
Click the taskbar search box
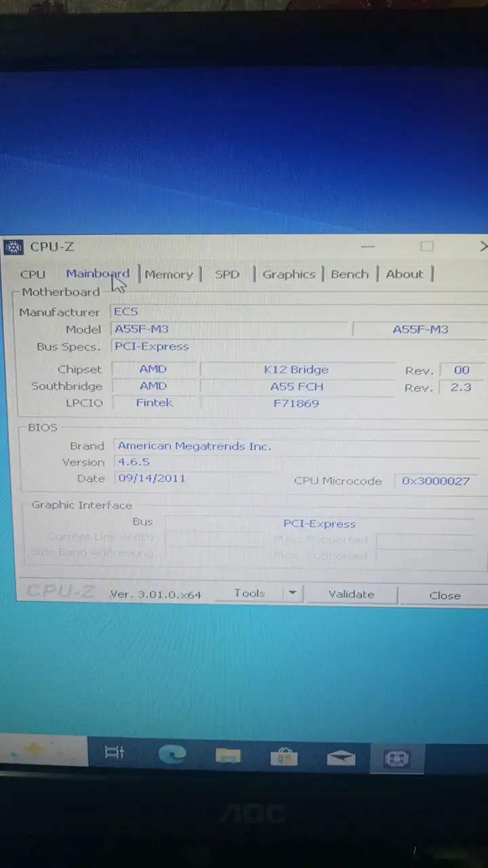44,751
